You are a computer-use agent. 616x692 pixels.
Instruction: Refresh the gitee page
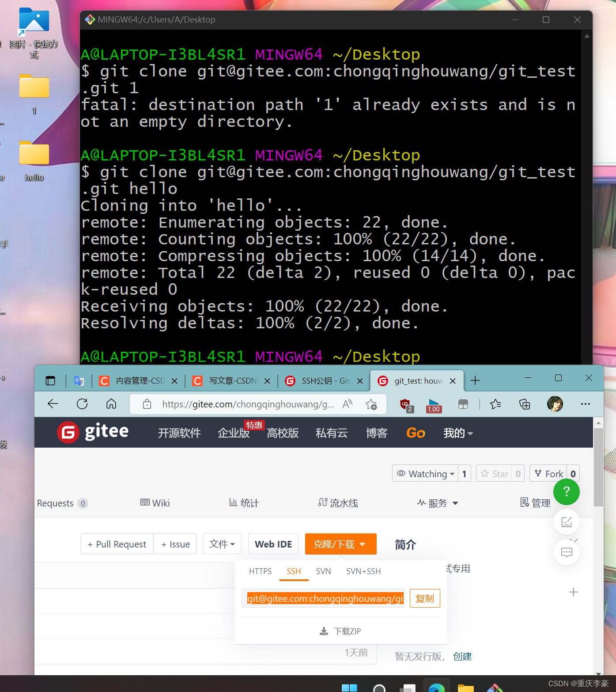tap(82, 404)
